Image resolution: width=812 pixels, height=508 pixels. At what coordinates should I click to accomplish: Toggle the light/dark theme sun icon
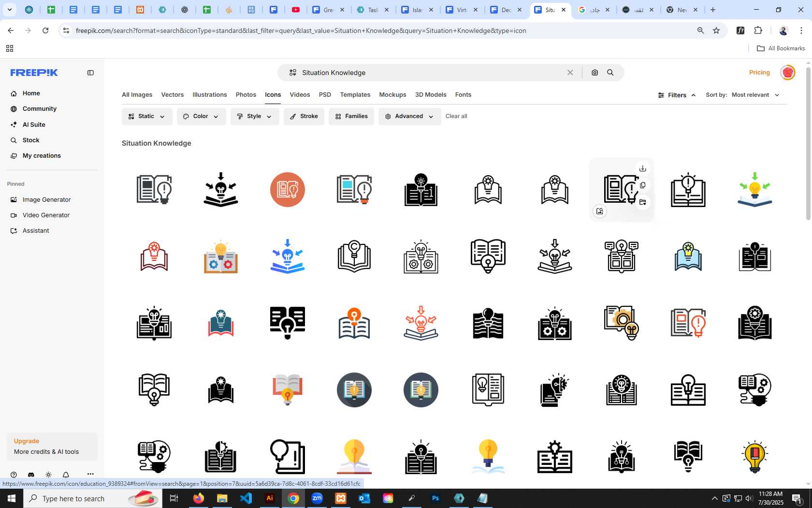[48, 475]
